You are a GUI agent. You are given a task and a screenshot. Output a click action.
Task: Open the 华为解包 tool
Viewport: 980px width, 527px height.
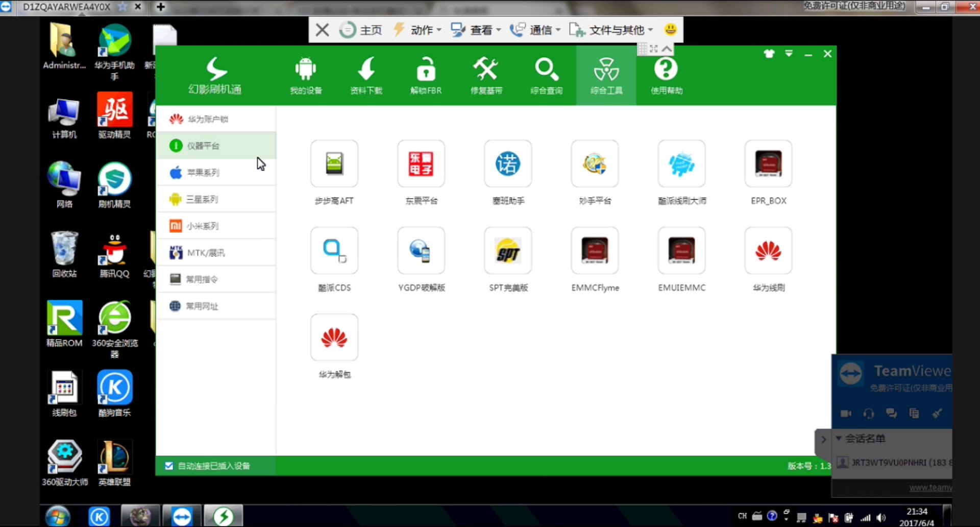coord(334,338)
